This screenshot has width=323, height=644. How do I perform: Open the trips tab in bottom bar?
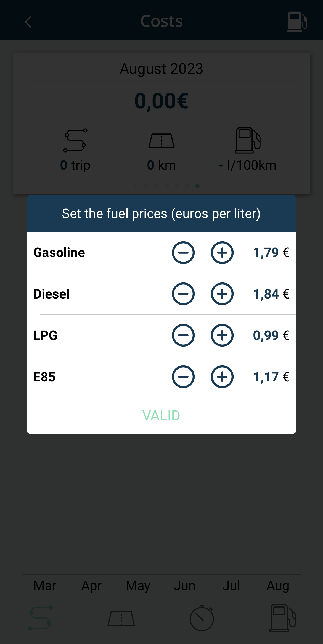pos(40,618)
